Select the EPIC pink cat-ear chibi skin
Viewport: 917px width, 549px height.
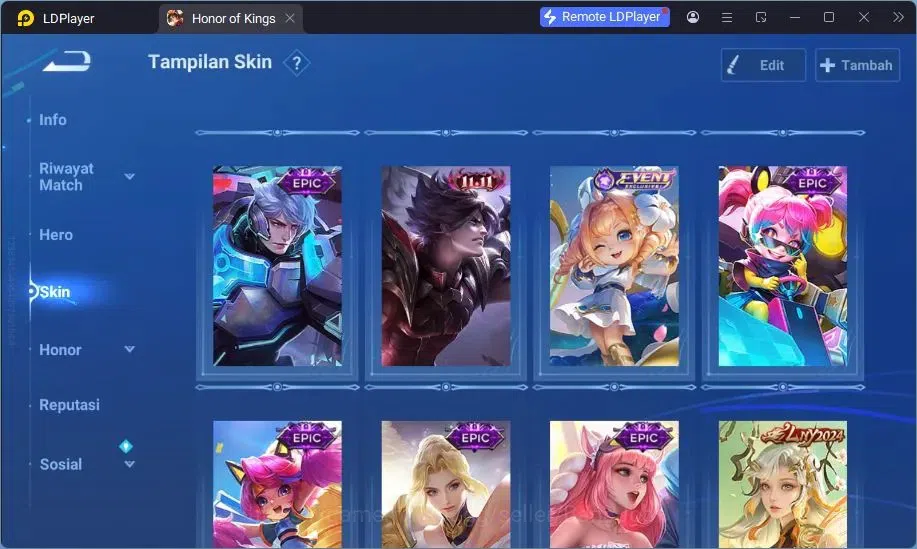(277, 485)
